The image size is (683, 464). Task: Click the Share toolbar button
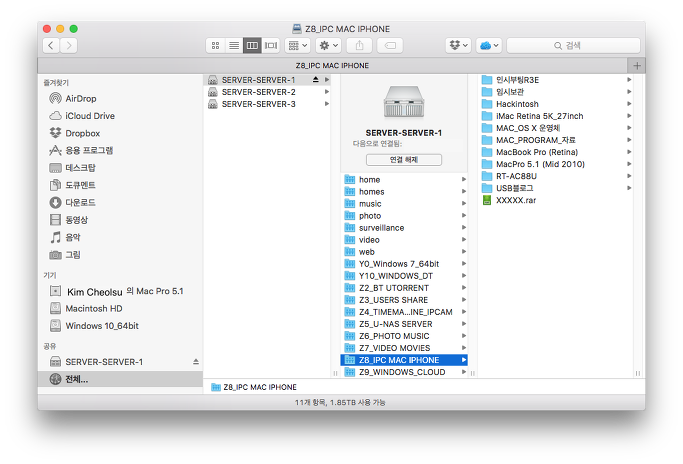click(359, 45)
